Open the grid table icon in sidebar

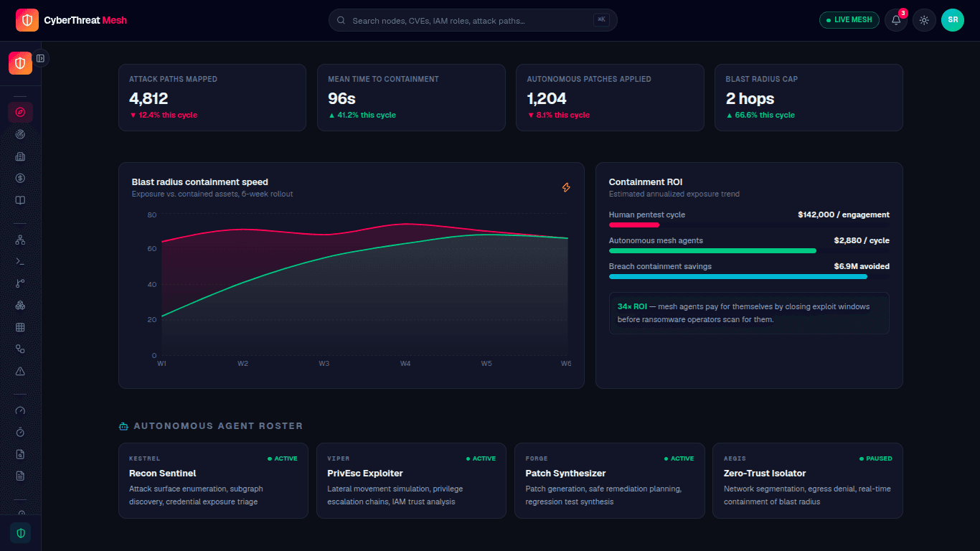20,327
